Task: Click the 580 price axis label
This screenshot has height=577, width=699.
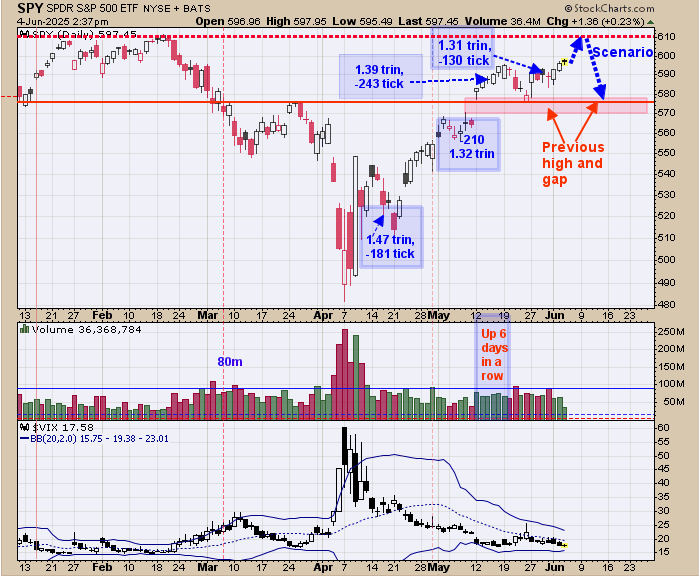Action: click(666, 94)
